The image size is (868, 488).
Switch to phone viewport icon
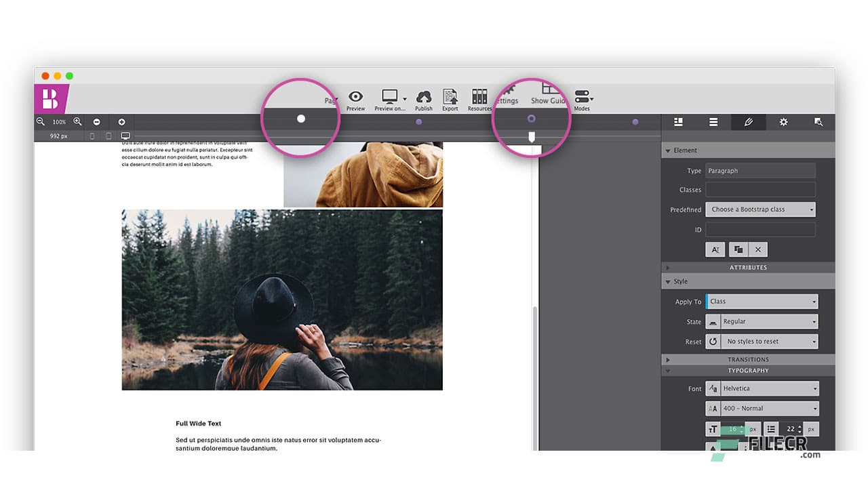(x=92, y=136)
